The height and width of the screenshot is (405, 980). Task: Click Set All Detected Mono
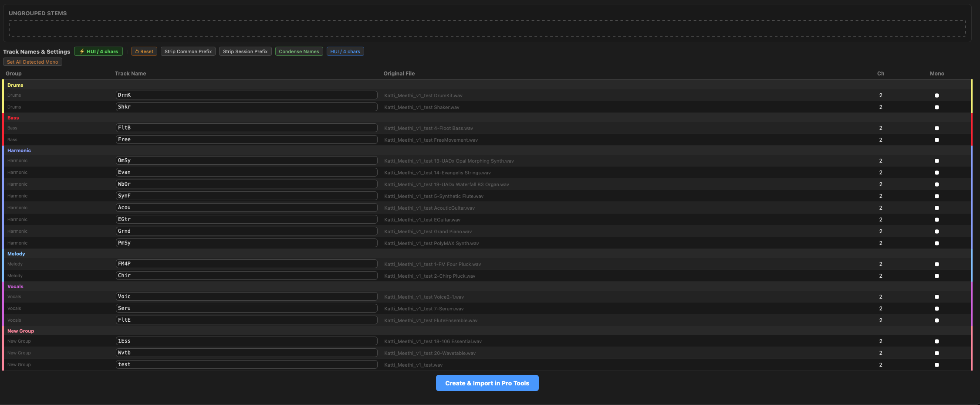(32, 61)
